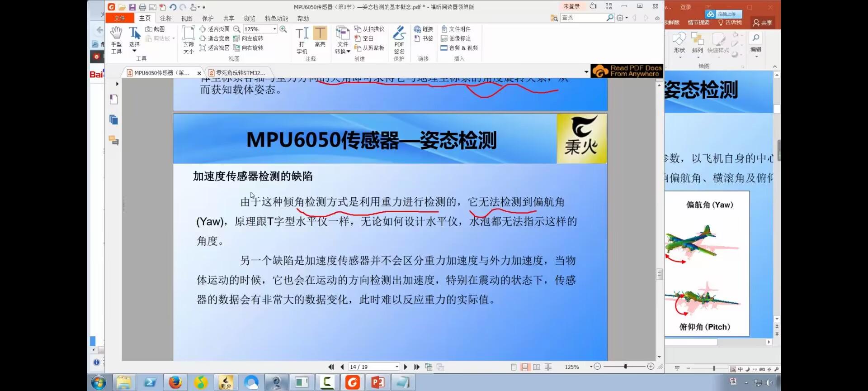Activate the Highlight (高亮) tool
The height and width of the screenshot is (391, 868).
[x=320, y=37]
